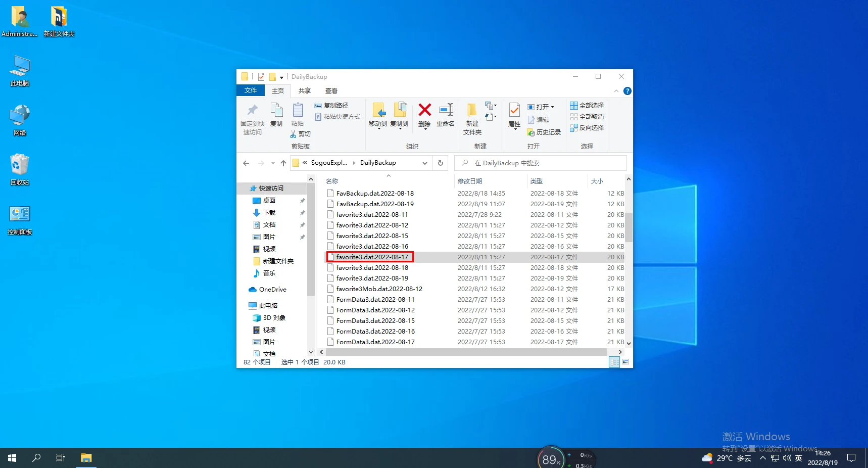
Task: Select 3D Objects in navigation pane
Action: (x=274, y=318)
